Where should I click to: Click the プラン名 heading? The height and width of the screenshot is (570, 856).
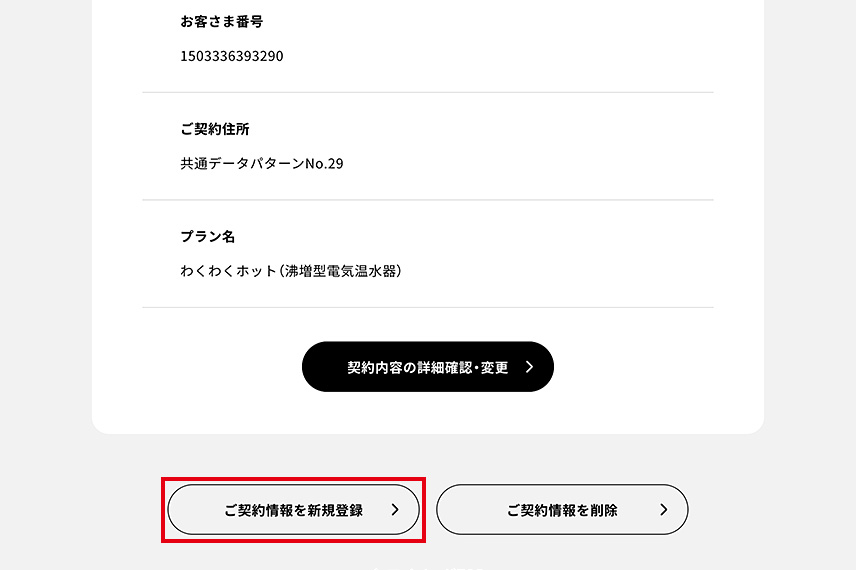208,237
